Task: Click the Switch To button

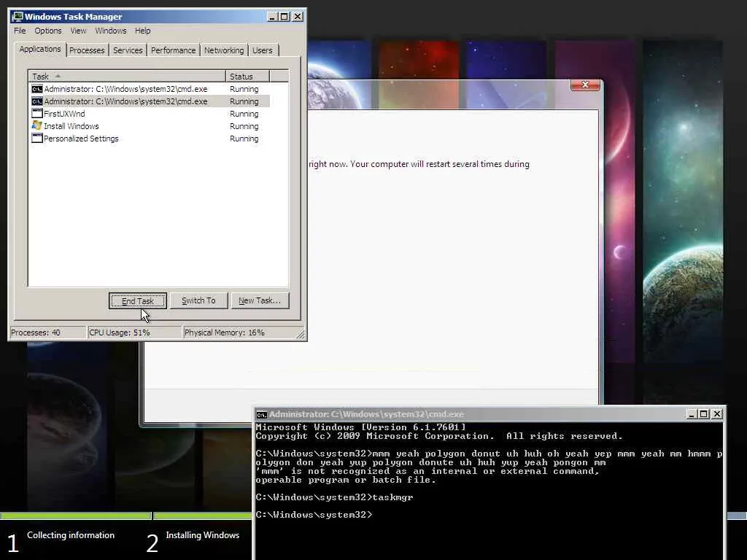Action: [198, 300]
